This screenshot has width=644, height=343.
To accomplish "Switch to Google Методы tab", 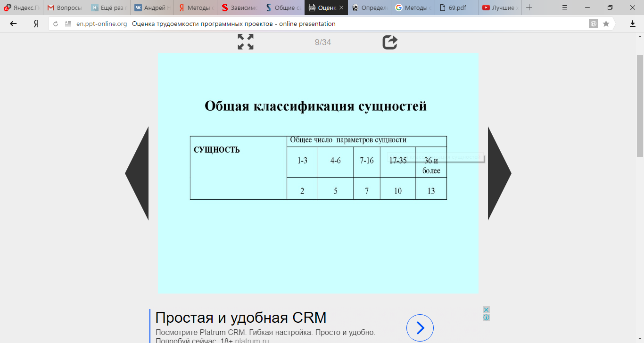I will (413, 8).
